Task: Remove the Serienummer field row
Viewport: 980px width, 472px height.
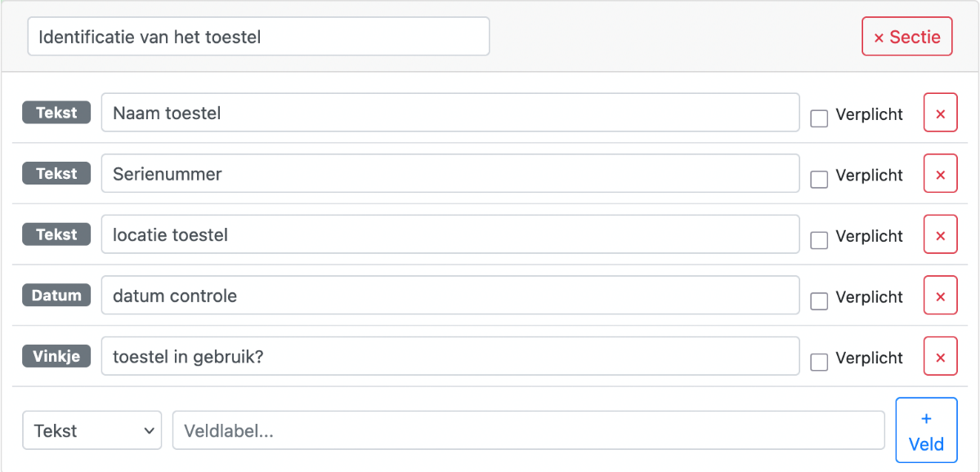Action: pos(940,173)
